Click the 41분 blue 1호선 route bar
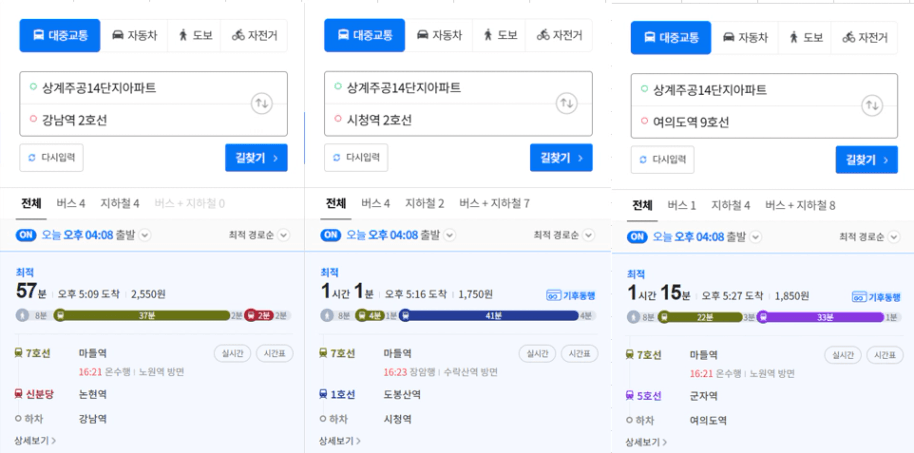This screenshot has height=453, width=914. [x=489, y=316]
